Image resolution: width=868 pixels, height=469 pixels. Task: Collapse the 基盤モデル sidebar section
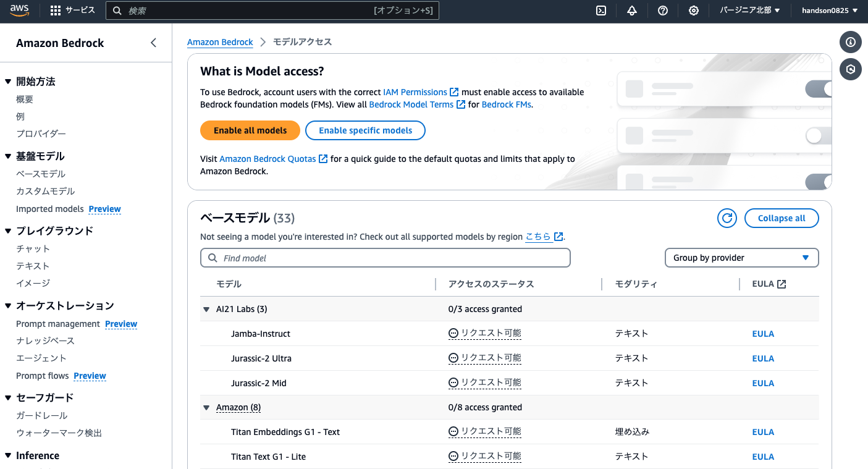tap(8, 156)
